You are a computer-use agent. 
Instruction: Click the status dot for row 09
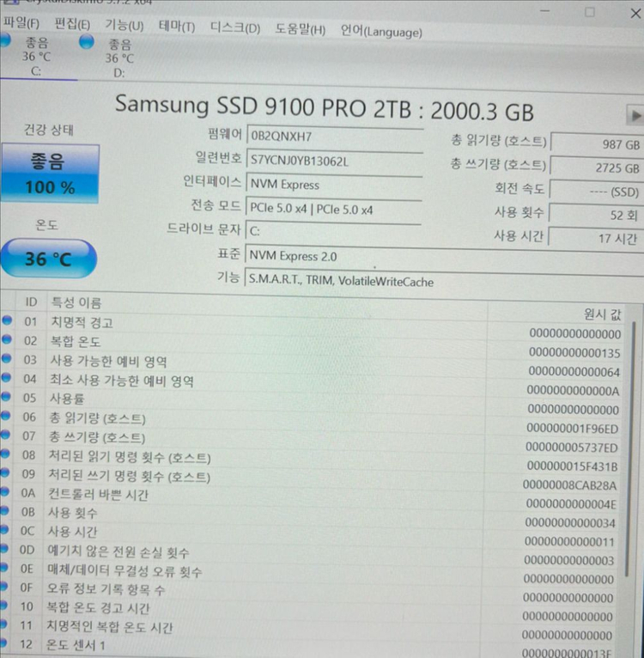pyautogui.click(x=4, y=472)
